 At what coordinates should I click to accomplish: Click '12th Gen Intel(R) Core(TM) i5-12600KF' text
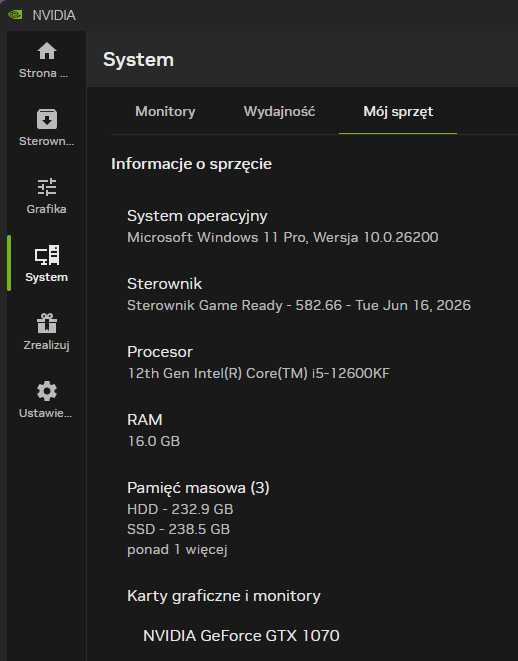(258, 373)
